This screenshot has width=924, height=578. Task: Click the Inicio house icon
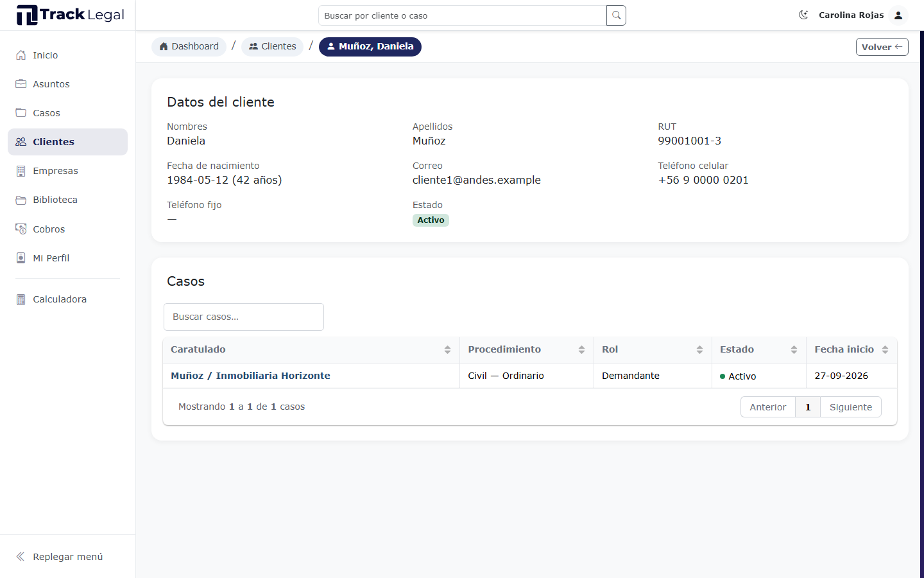point(21,55)
